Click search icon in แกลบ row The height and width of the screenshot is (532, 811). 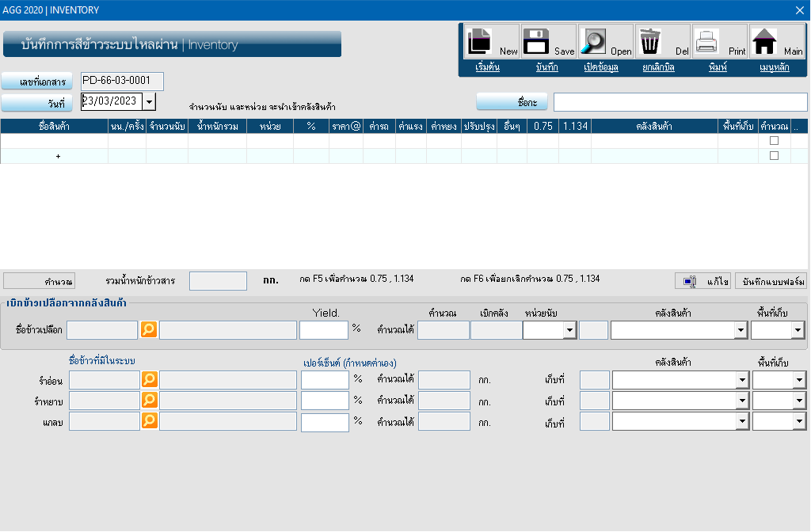point(150,421)
